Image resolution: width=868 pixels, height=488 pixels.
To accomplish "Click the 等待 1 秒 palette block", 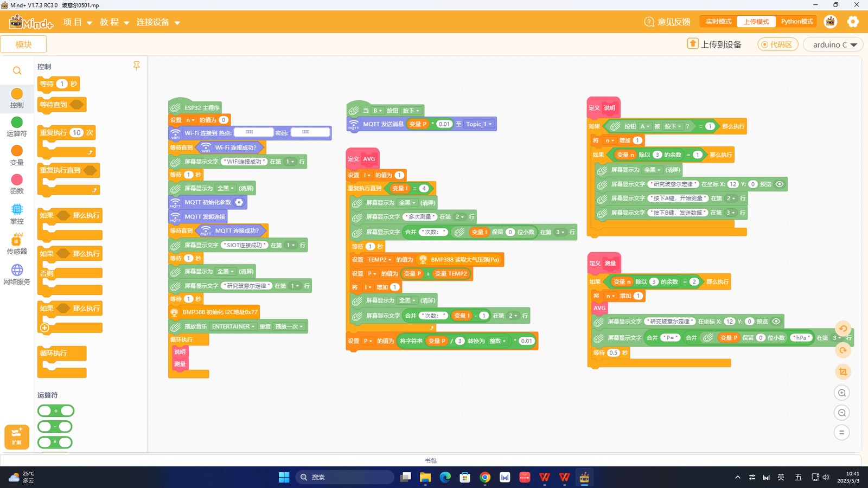I will point(59,84).
